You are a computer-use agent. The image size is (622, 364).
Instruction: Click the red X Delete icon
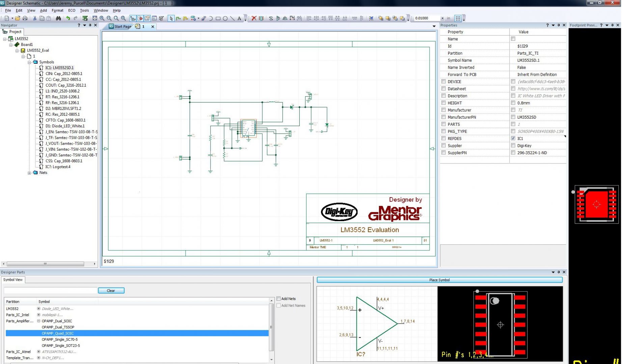(x=254, y=18)
